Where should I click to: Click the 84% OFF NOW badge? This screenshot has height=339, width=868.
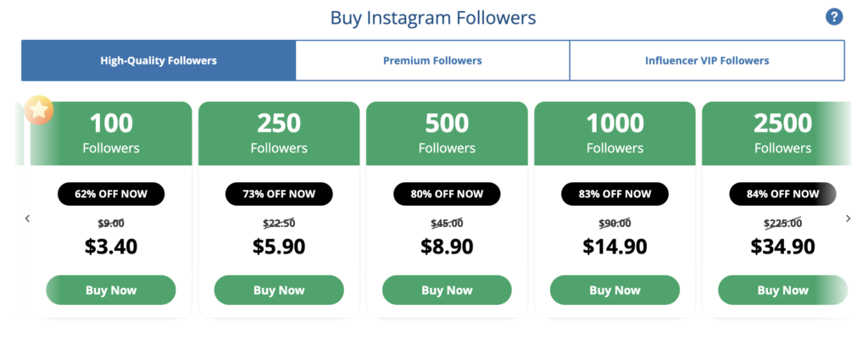point(782,194)
